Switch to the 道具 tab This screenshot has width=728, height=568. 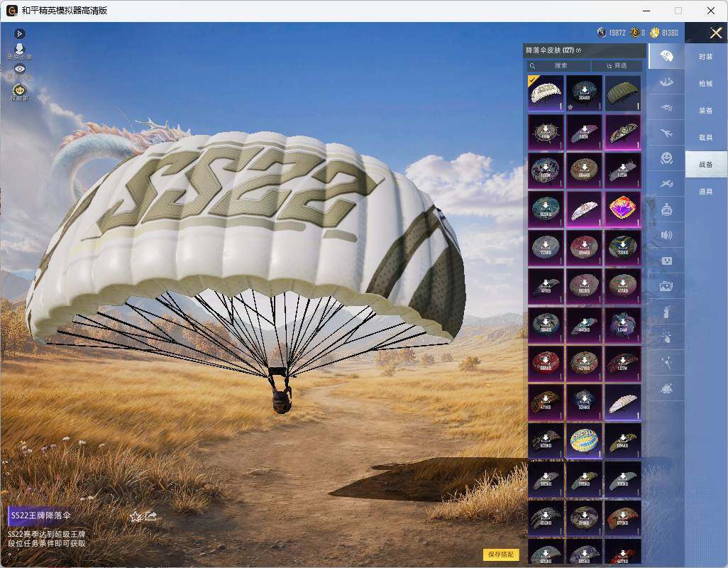[706, 192]
